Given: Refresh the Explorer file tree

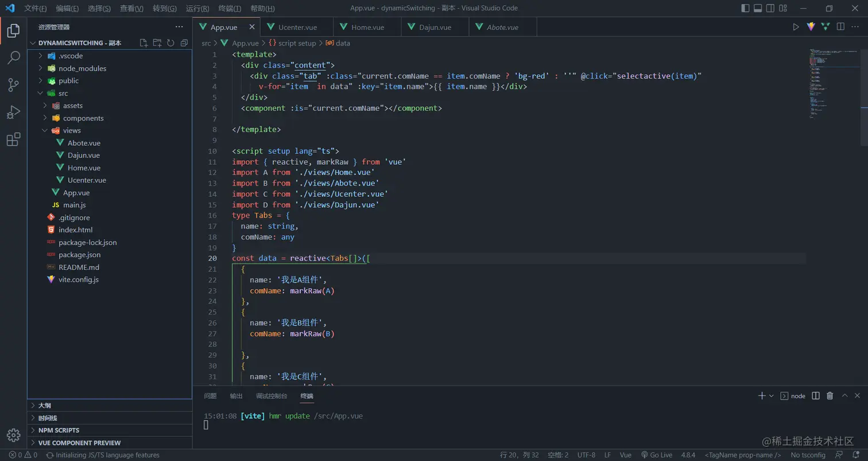Looking at the screenshot, I should pos(170,43).
